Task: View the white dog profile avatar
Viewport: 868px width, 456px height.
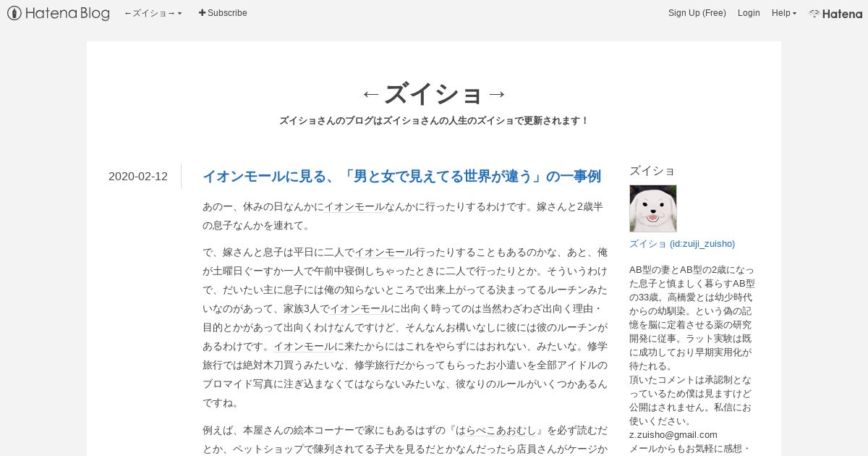Action: click(653, 208)
